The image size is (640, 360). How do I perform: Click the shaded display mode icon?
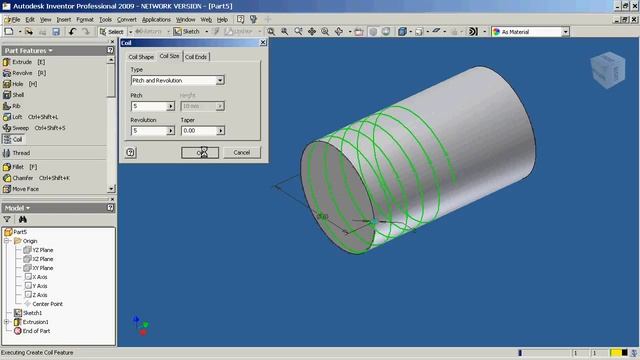[402, 31]
